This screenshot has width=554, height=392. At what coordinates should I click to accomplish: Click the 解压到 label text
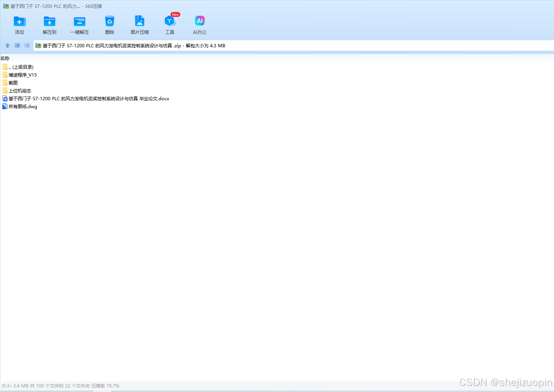50,32
